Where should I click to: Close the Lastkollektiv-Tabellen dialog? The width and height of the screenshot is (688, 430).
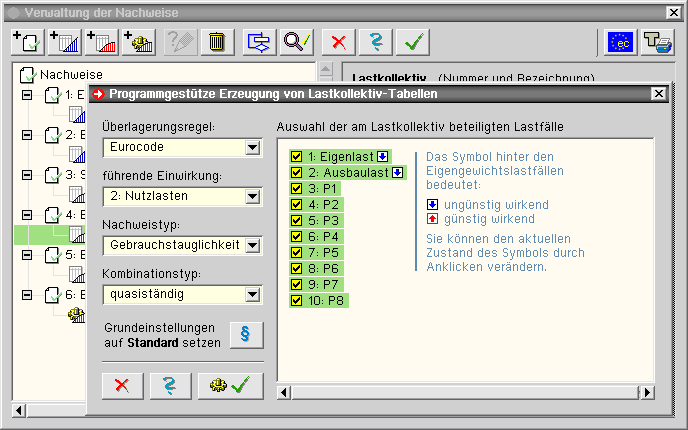pos(657,94)
